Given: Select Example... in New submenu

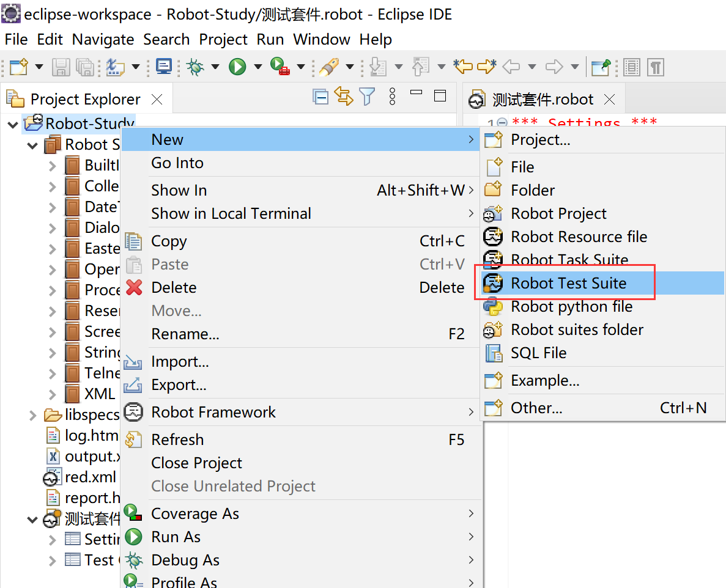Looking at the screenshot, I should (x=602, y=380).
